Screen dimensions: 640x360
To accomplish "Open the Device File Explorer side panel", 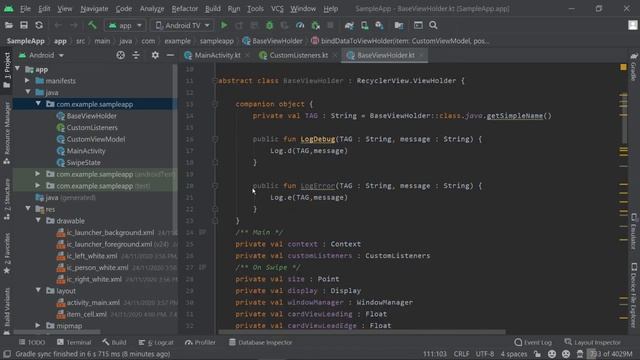I will (x=633, y=295).
